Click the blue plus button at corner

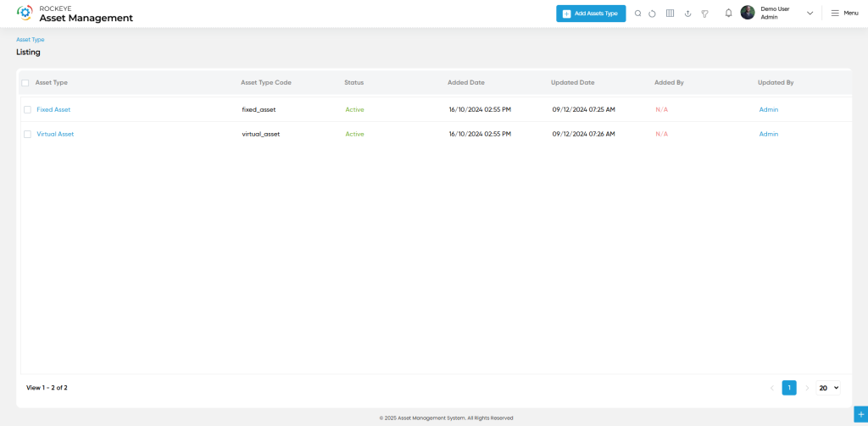[x=861, y=414]
